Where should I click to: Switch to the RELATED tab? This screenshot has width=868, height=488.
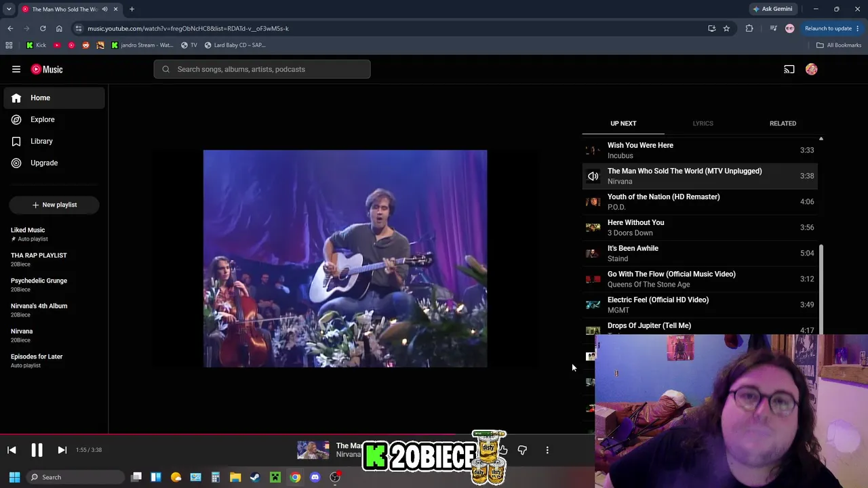coord(783,123)
